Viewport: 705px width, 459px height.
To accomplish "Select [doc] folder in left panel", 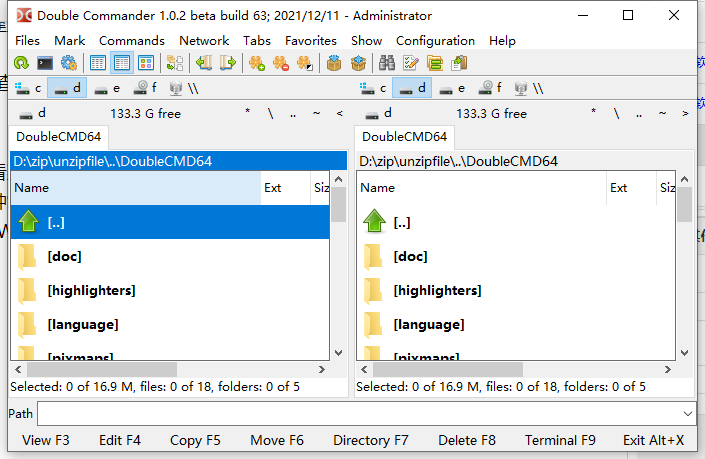I will [x=170, y=256].
